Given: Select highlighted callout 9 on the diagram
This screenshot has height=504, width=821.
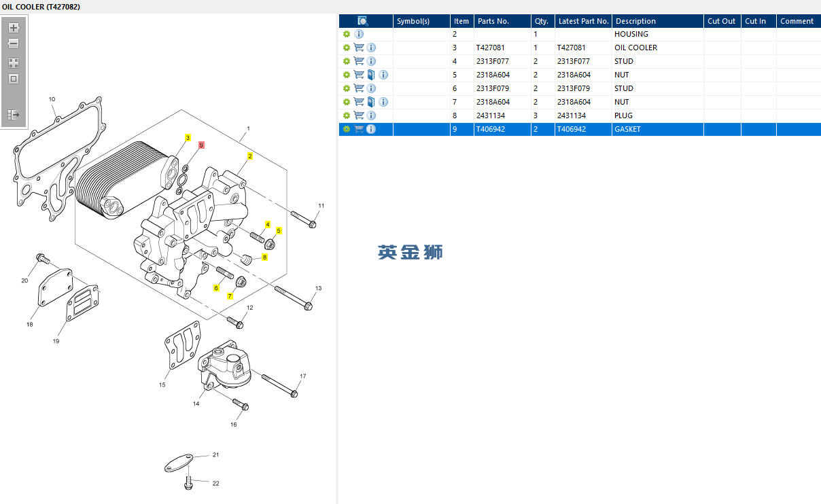Looking at the screenshot, I should coord(201,145).
